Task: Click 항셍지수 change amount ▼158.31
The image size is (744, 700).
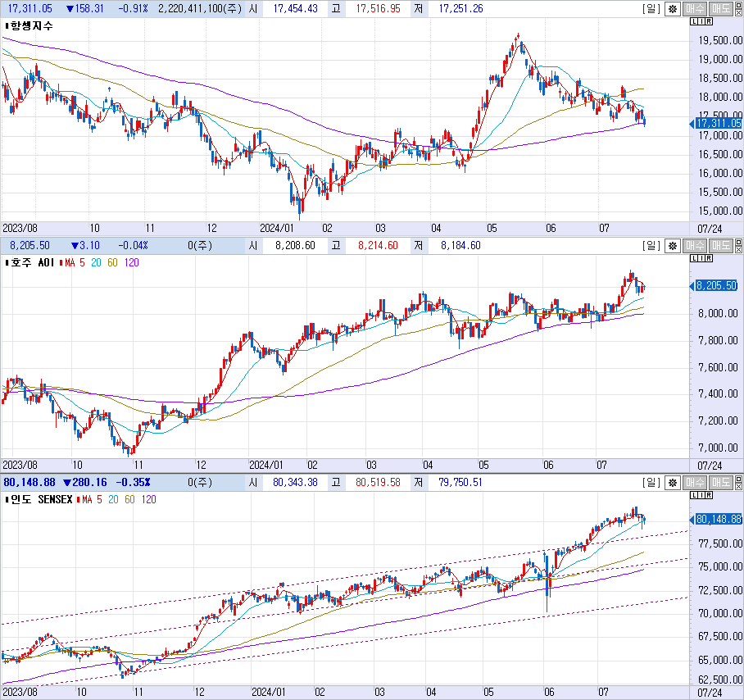Action: [85, 8]
